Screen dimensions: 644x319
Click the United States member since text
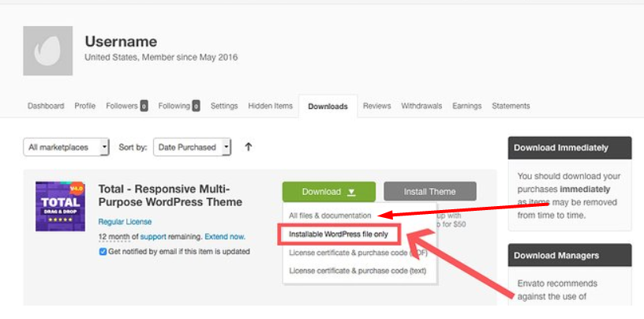(x=161, y=58)
